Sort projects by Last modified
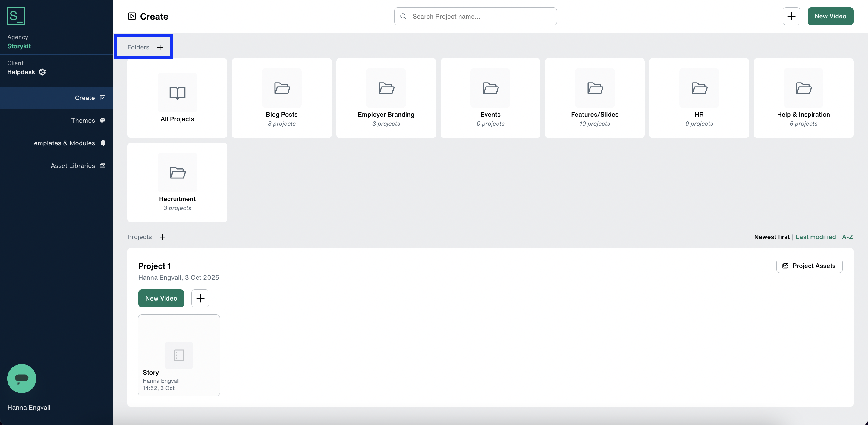Image resolution: width=868 pixels, height=425 pixels. tap(816, 237)
